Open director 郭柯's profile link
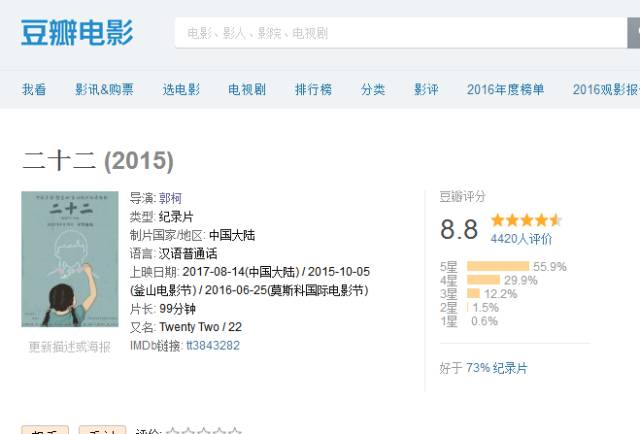This screenshot has height=434, width=640. click(x=170, y=198)
